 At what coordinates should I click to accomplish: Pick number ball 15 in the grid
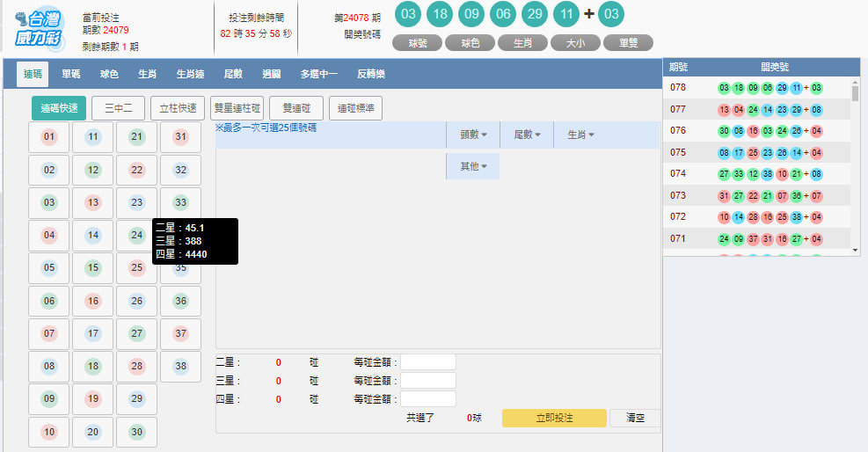pyautogui.click(x=93, y=267)
